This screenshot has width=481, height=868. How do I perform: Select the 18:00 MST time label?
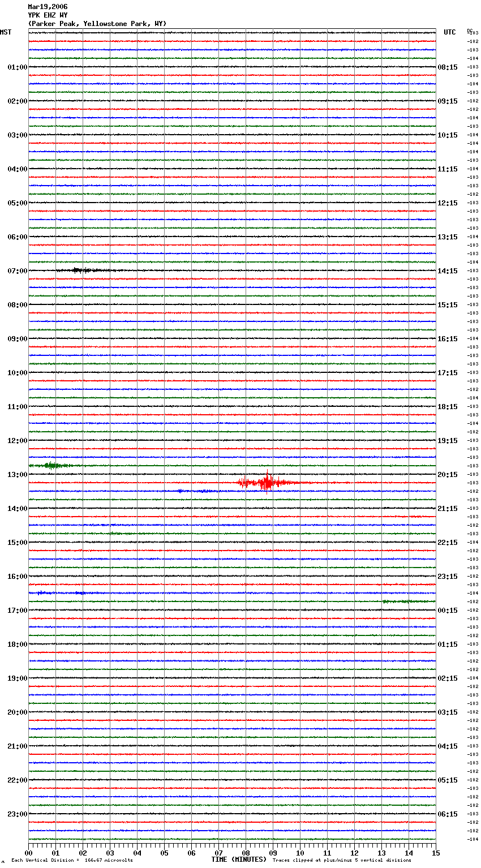tap(18, 644)
